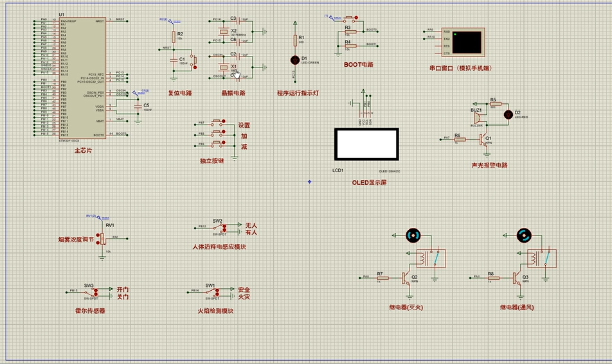612x364 pixels.
Task: Click the 人体热释电感应模块 label
Action: 219,247
